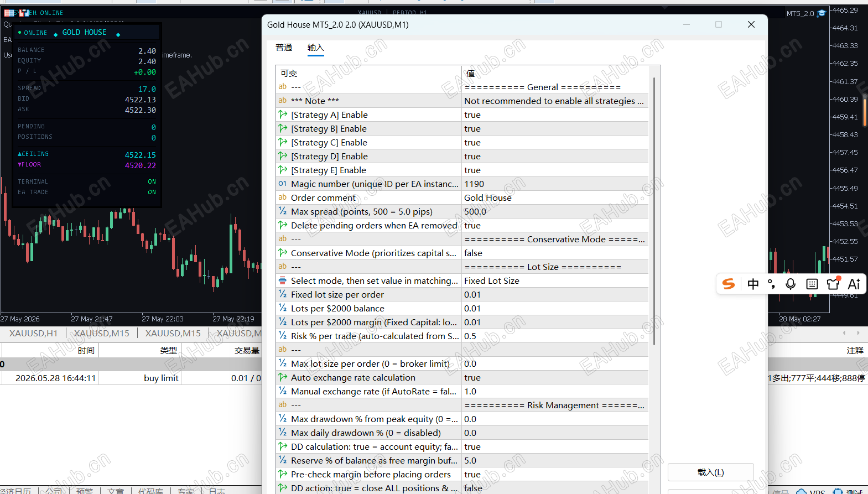
Task: Open the Fixed Lot Size mode dropdown value
Action: [555, 280]
